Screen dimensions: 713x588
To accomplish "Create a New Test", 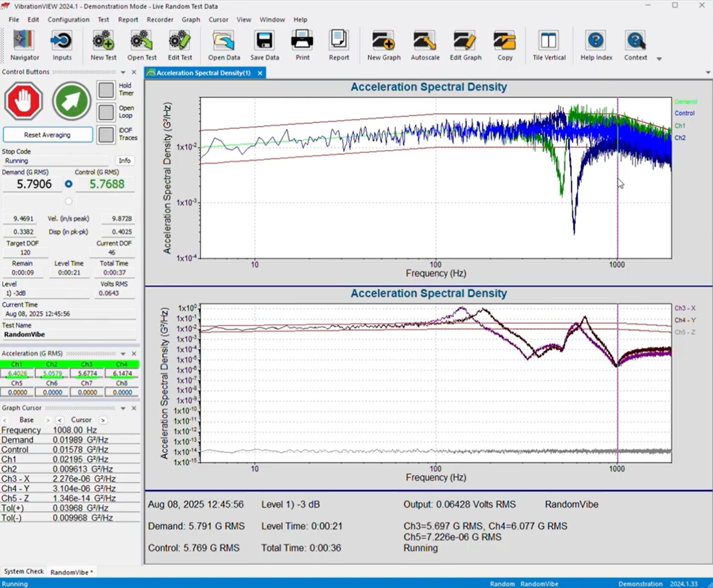I will 103,45.
